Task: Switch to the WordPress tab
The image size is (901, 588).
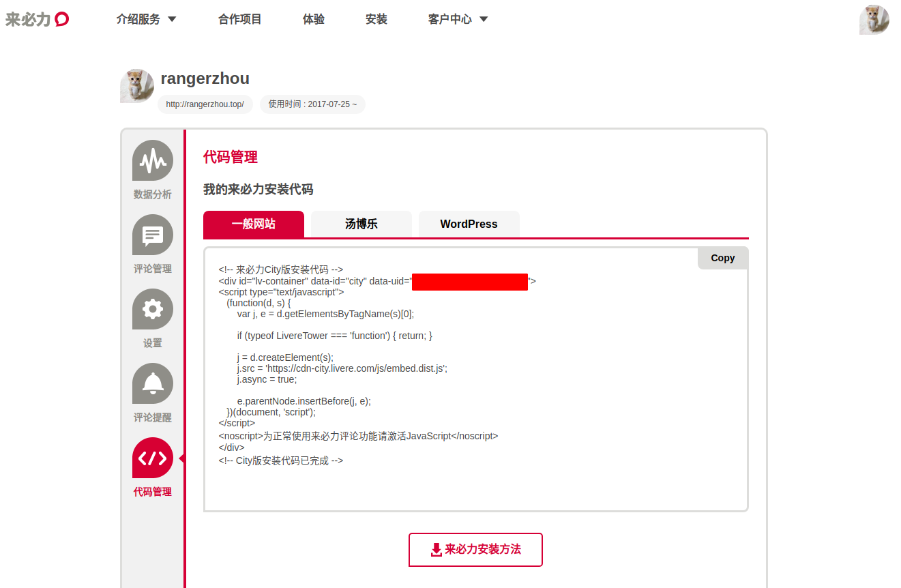Action: pyautogui.click(x=469, y=224)
